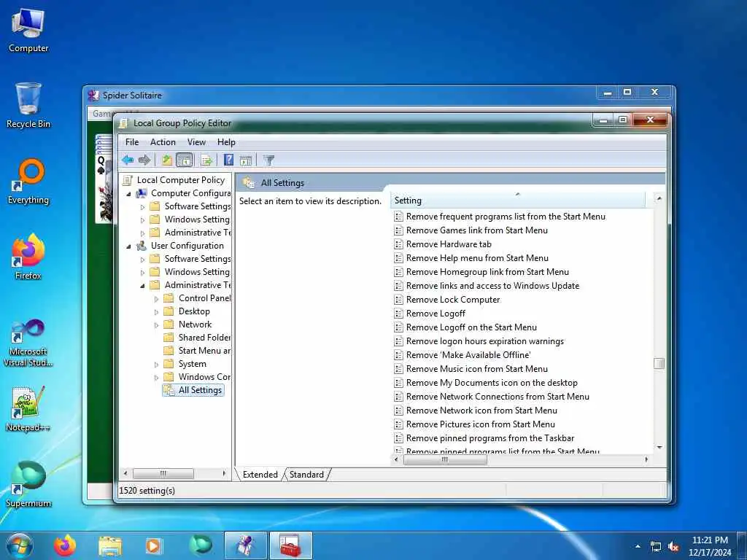Select 'Remove Hardware tab' setting
747x560 pixels.
pos(449,244)
